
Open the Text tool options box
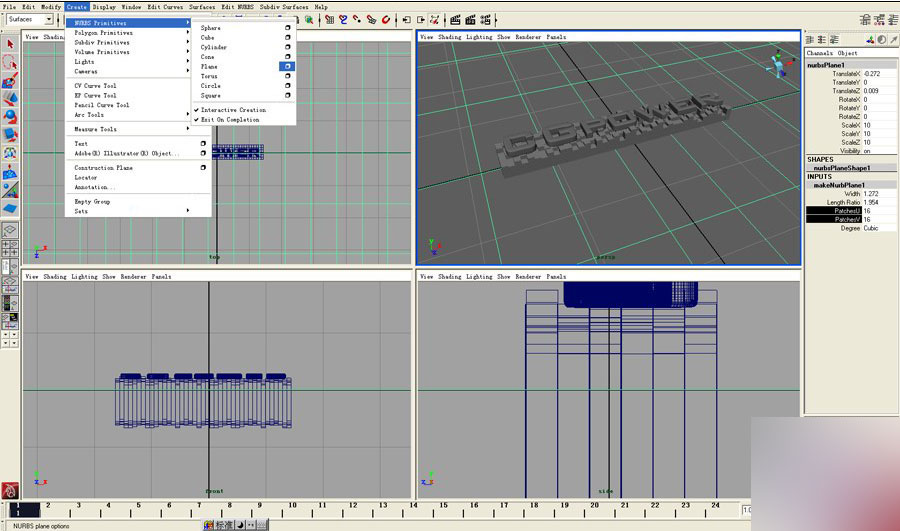click(203, 144)
